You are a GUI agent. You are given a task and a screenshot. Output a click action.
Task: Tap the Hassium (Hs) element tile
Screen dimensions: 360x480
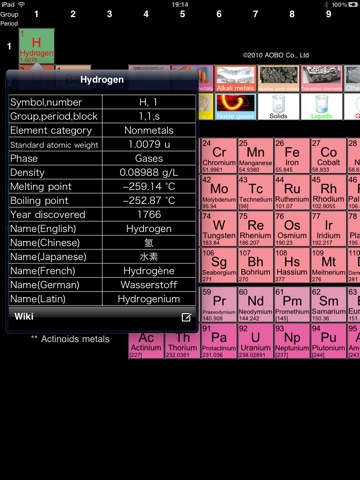pyautogui.click(x=292, y=265)
